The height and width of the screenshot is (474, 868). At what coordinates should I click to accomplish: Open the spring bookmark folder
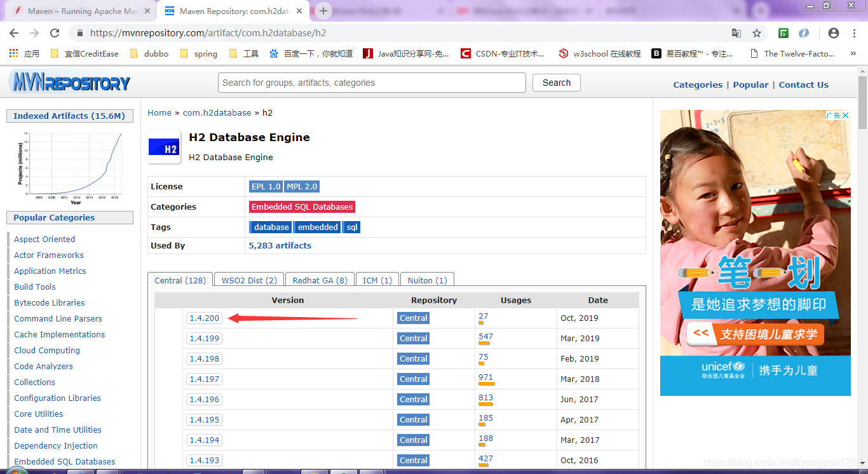click(x=199, y=53)
